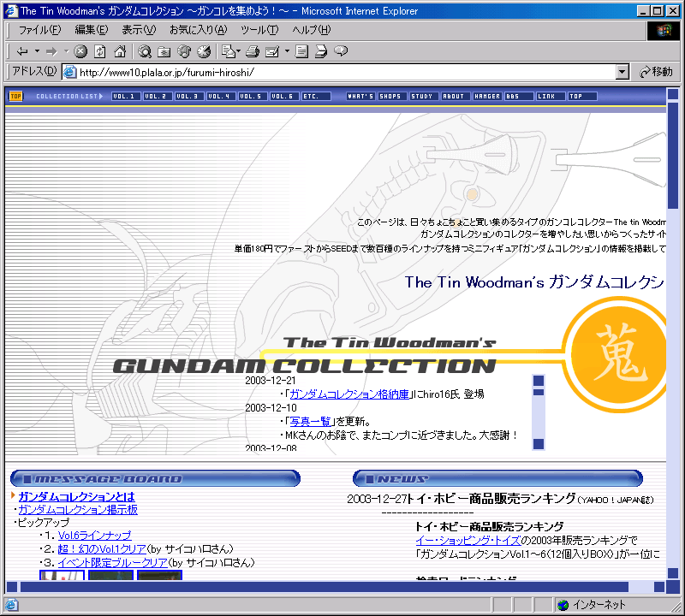This screenshot has width=685, height=616.
Task: Open the 編集(E) menu
Action: [92, 30]
